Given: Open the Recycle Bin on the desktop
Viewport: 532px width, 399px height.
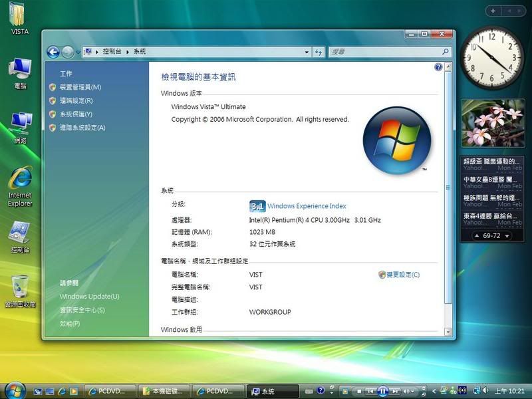Looking at the screenshot, I should [x=20, y=291].
